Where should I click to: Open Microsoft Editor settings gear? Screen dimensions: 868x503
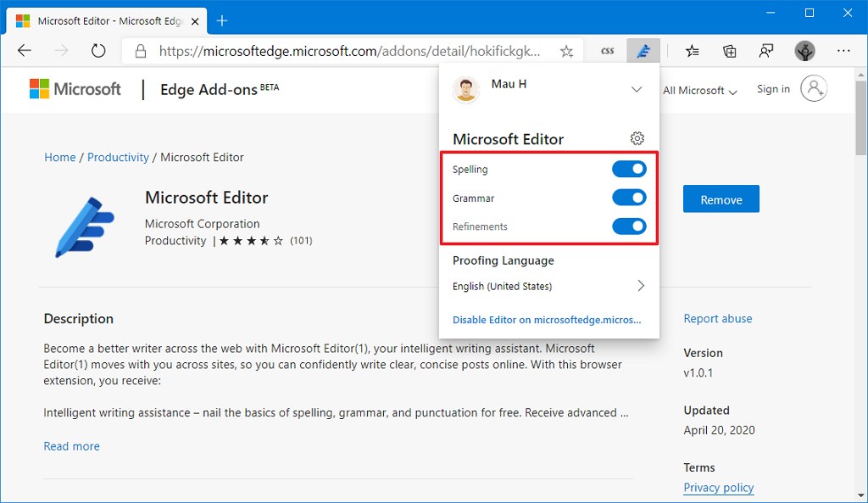click(x=637, y=138)
